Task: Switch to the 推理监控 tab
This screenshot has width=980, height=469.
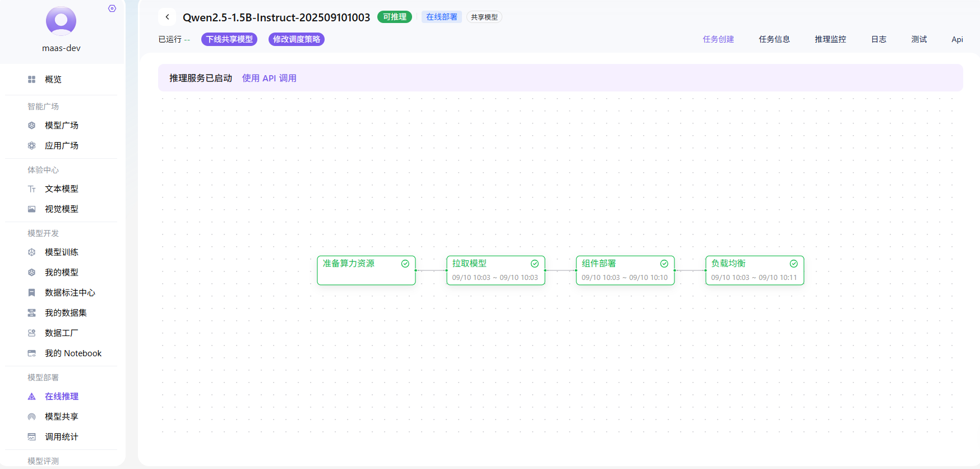Action: point(830,39)
